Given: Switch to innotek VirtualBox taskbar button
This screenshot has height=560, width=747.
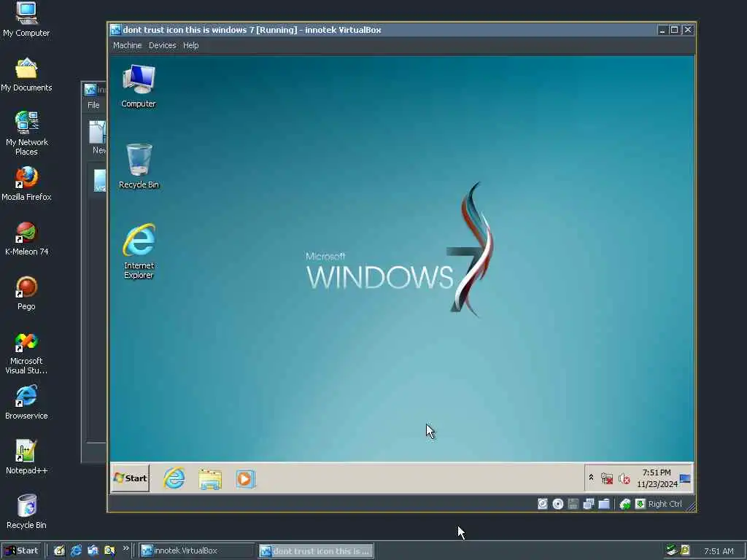Looking at the screenshot, I should click(196, 551).
